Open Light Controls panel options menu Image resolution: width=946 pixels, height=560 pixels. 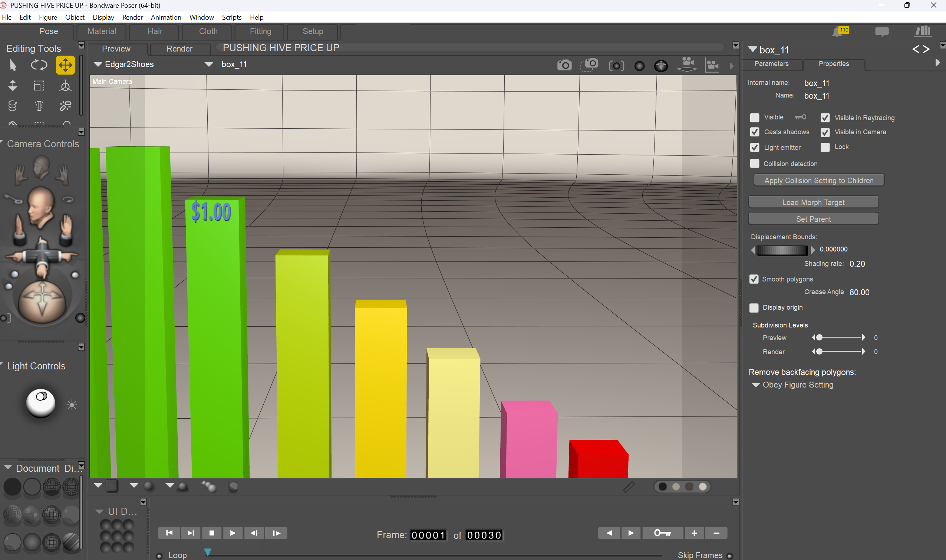81,347
